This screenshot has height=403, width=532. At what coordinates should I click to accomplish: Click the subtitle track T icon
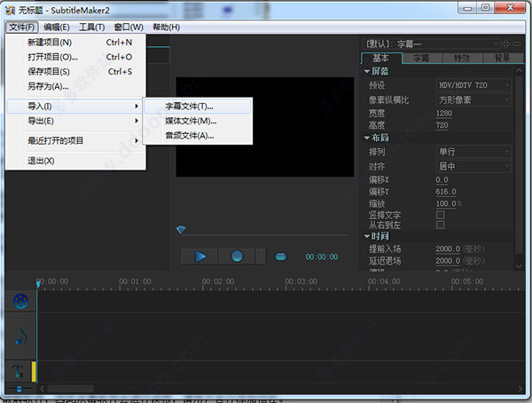point(18,371)
